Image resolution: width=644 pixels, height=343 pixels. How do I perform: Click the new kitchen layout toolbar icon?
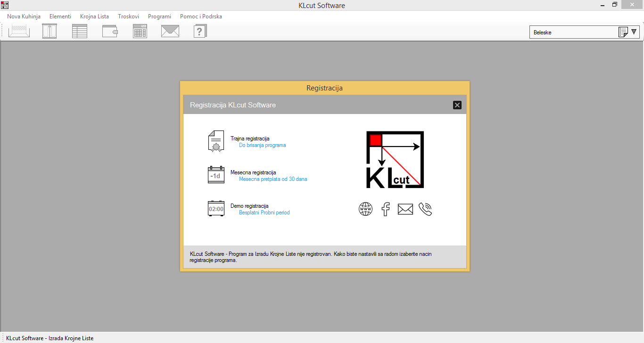click(x=19, y=32)
